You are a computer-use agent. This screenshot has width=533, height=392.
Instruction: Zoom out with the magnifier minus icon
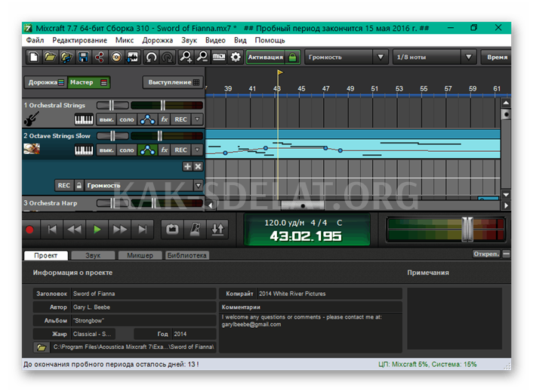[x=202, y=57]
